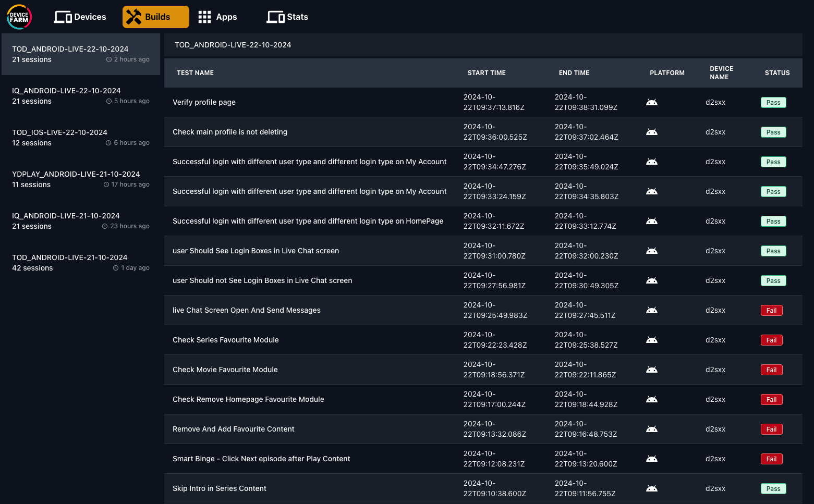Click the Devices monitor icon
Viewport: 814px width, 504px height.
tap(63, 17)
